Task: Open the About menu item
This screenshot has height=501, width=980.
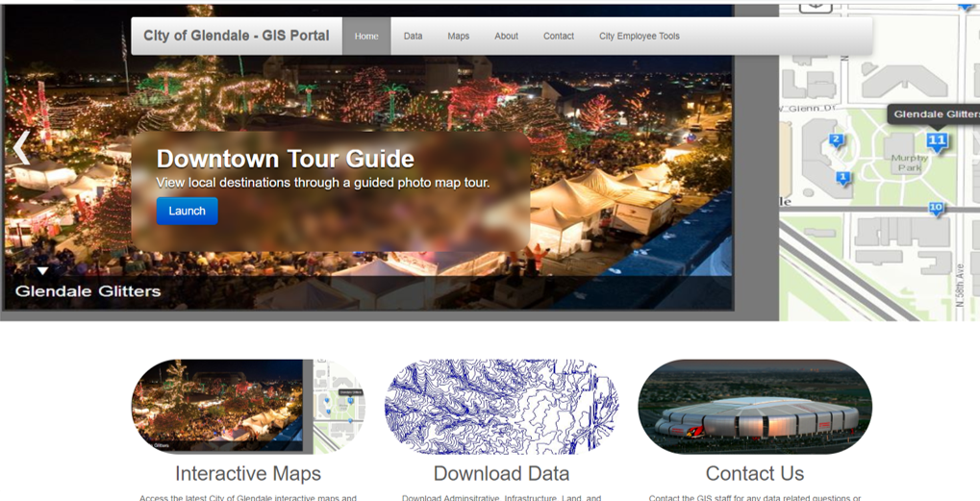Action: coord(506,36)
